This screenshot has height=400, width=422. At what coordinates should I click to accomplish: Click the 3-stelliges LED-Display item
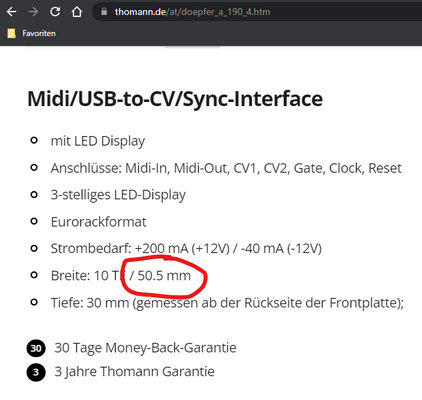pos(118,195)
